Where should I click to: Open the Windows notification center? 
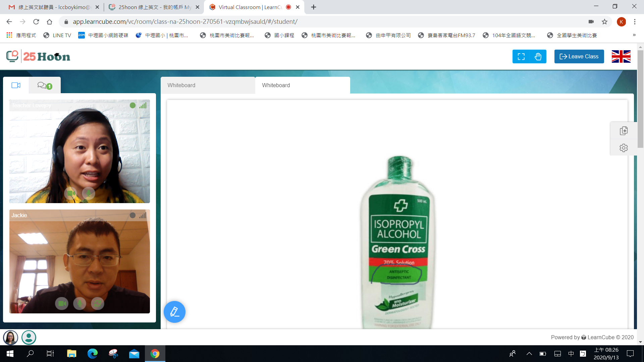click(x=630, y=354)
